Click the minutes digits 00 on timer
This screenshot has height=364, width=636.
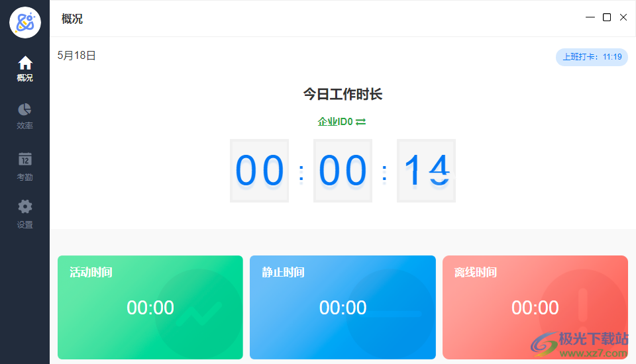pyautogui.click(x=343, y=171)
